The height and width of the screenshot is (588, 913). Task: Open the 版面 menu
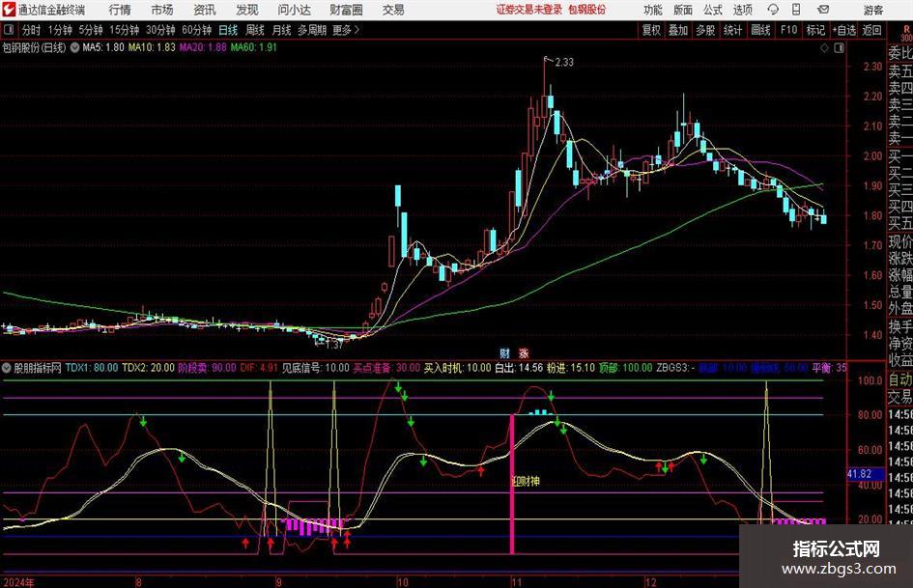[682, 10]
